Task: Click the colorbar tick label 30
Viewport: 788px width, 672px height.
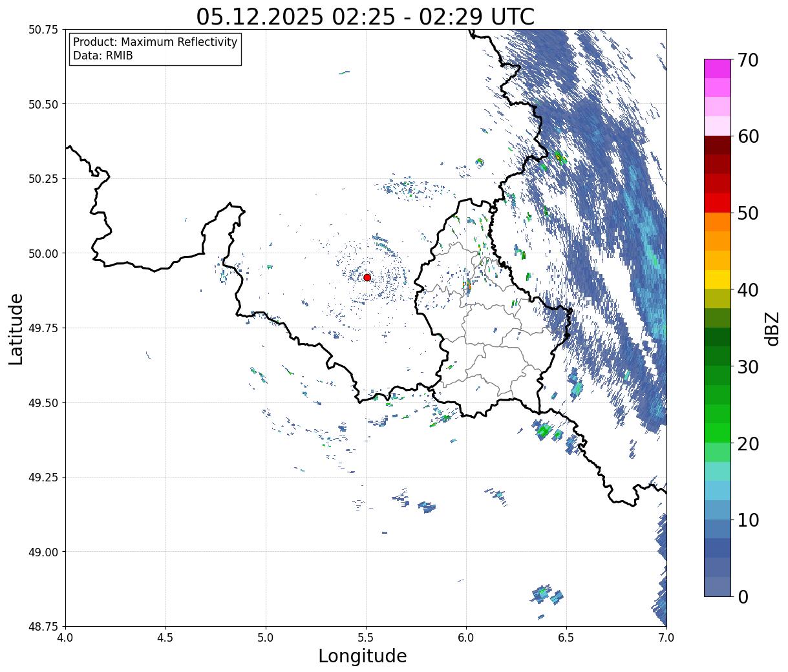Action: click(x=747, y=366)
